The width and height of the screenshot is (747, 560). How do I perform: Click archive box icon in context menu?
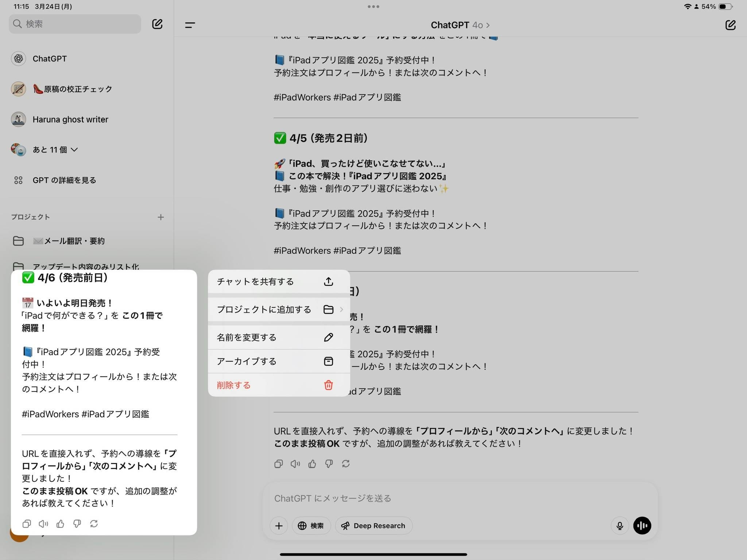328,361
